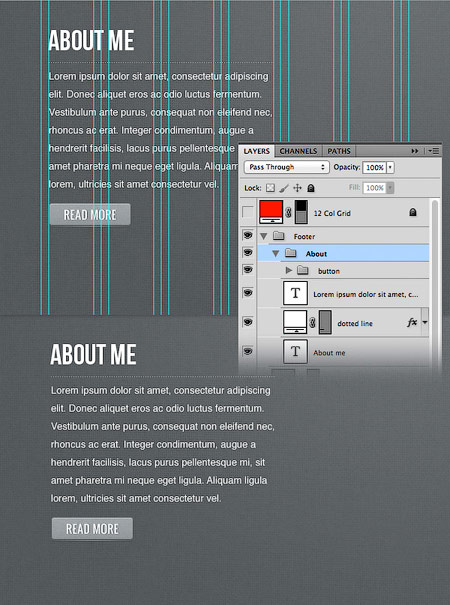Screen dimensions: 450x605
Task: Hide the Lorem ipsum text layer eye
Action: pyautogui.click(x=248, y=293)
